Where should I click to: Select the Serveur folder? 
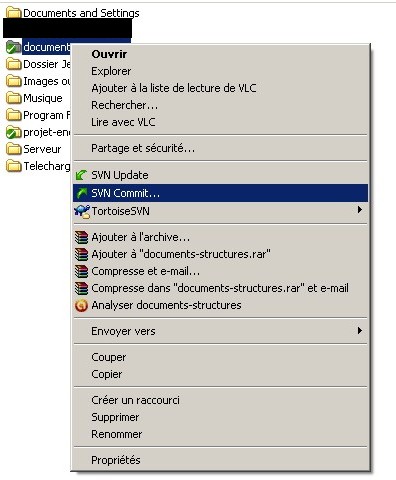point(34,149)
